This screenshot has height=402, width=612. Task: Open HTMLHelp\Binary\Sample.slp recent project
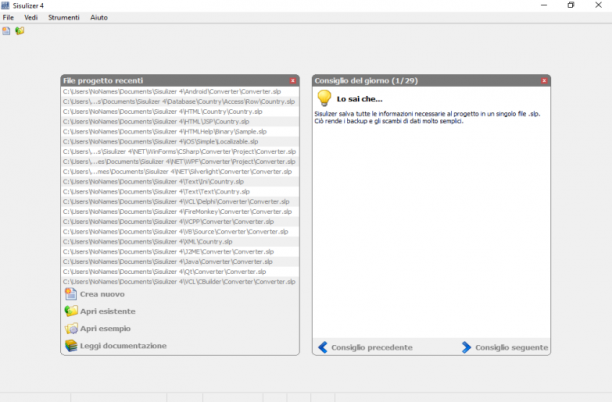pos(180,132)
